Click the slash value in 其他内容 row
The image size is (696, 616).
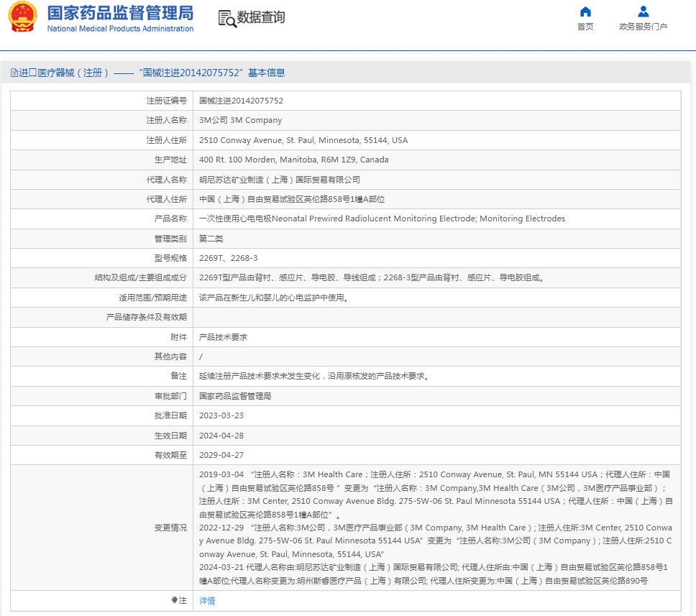201,357
